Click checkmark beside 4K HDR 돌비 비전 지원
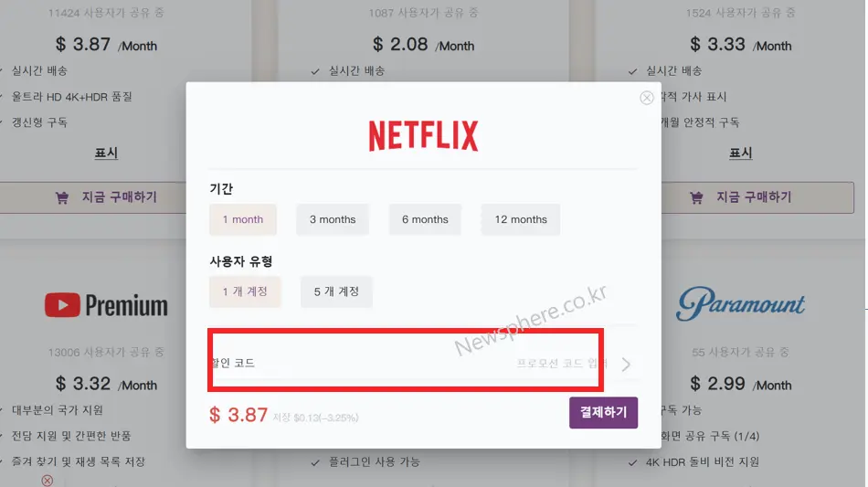This screenshot has height=487, width=868. click(632, 462)
